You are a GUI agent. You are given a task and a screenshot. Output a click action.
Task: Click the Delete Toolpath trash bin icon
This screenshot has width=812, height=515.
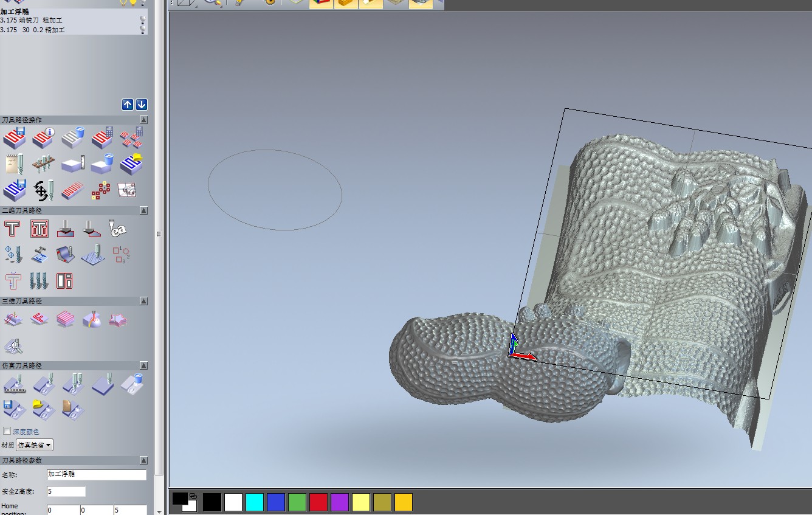(x=72, y=139)
